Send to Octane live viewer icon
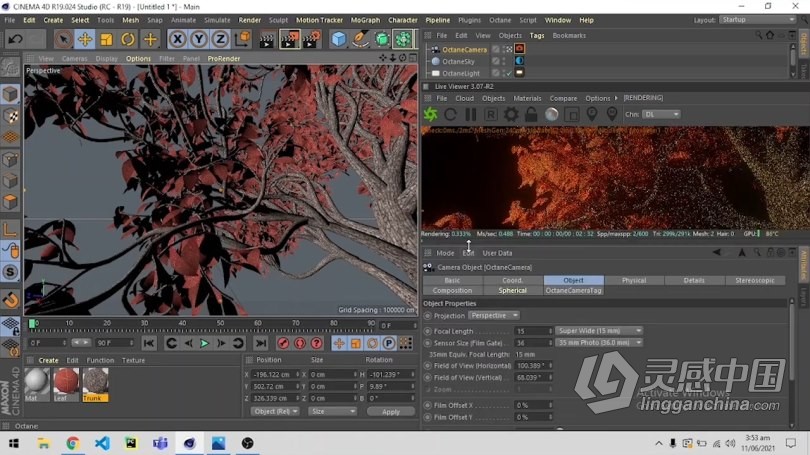 430,114
